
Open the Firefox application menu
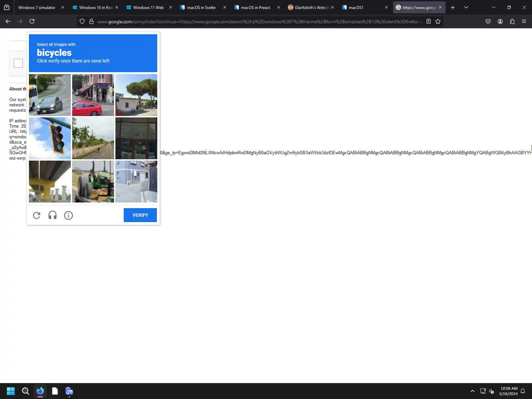click(x=524, y=21)
